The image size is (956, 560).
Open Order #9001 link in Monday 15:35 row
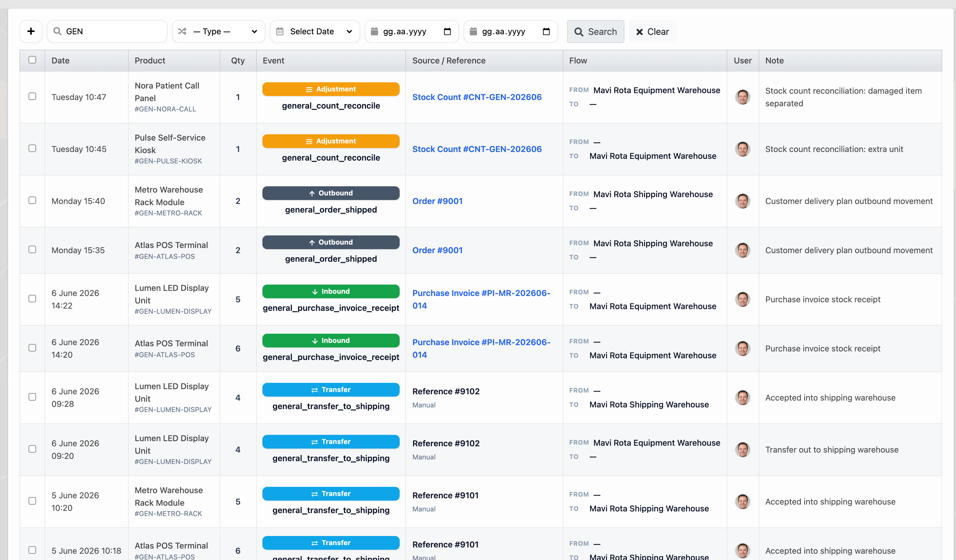437,250
